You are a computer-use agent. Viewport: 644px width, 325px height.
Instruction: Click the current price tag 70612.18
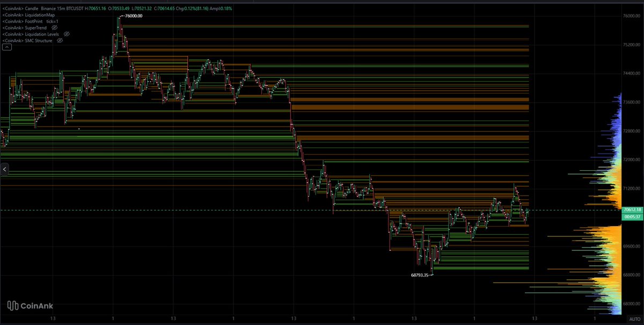tap(631, 210)
